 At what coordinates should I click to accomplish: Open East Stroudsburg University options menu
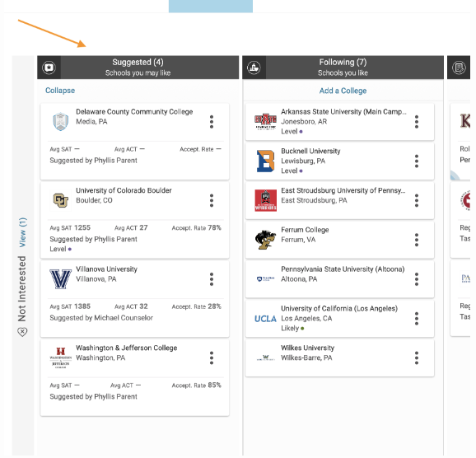pos(417,200)
